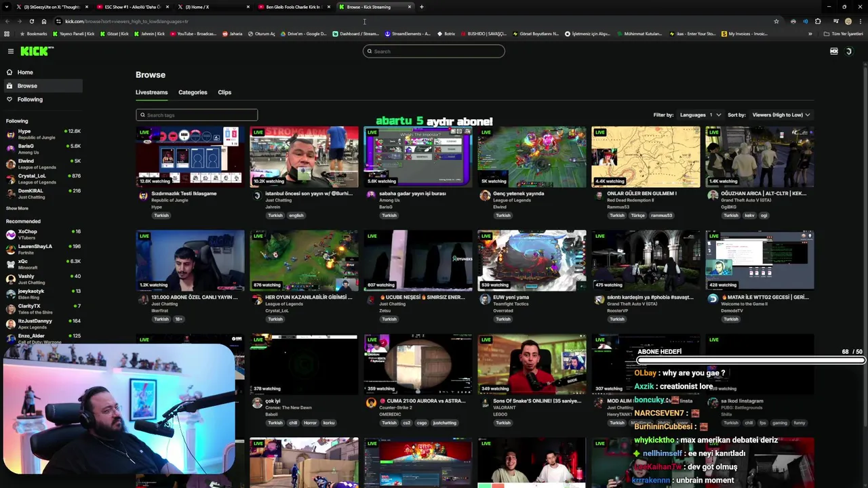
Task: Switch to the Clips tab
Action: coord(224,92)
